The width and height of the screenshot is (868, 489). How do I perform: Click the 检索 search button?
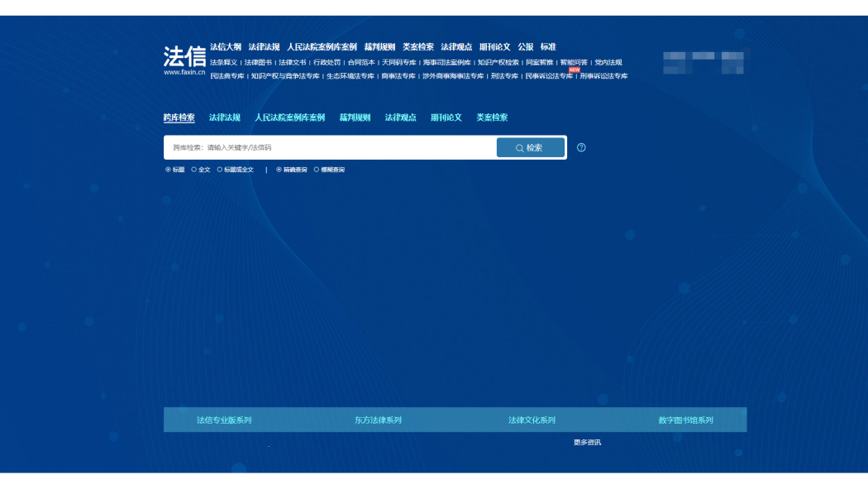(531, 147)
